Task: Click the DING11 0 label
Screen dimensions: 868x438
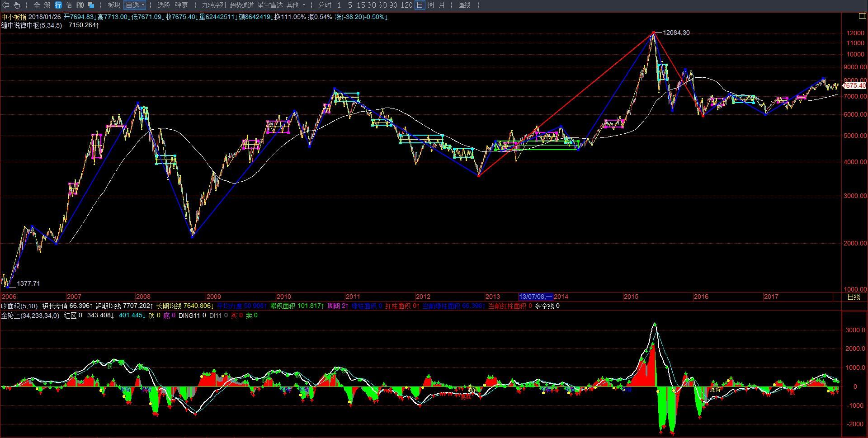Action: click(192, 316)
